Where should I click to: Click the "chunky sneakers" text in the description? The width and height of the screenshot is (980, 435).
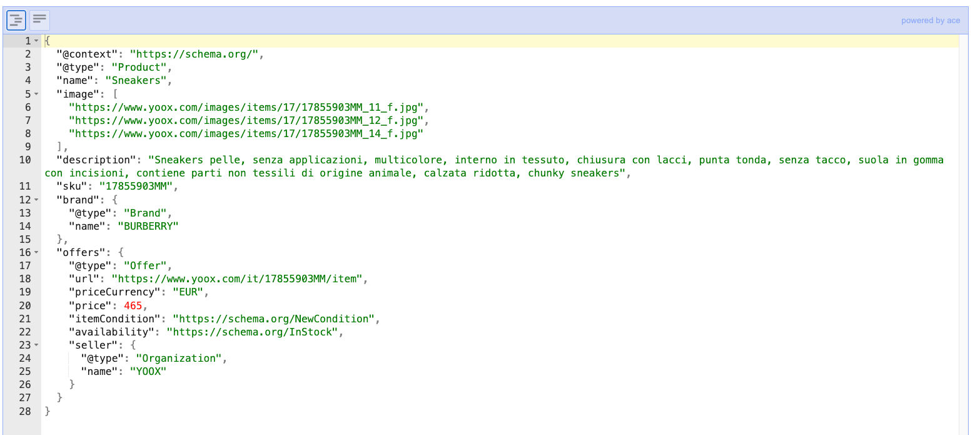[574, 173]
